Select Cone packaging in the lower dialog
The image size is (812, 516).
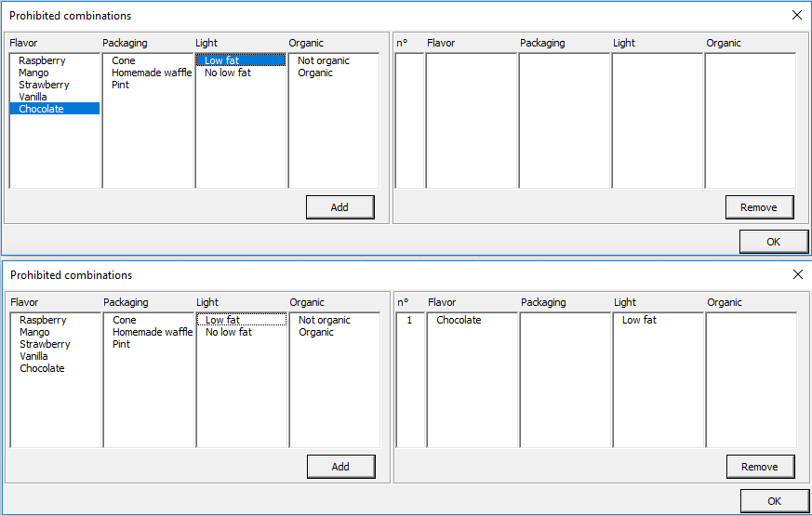pos(124,320)
